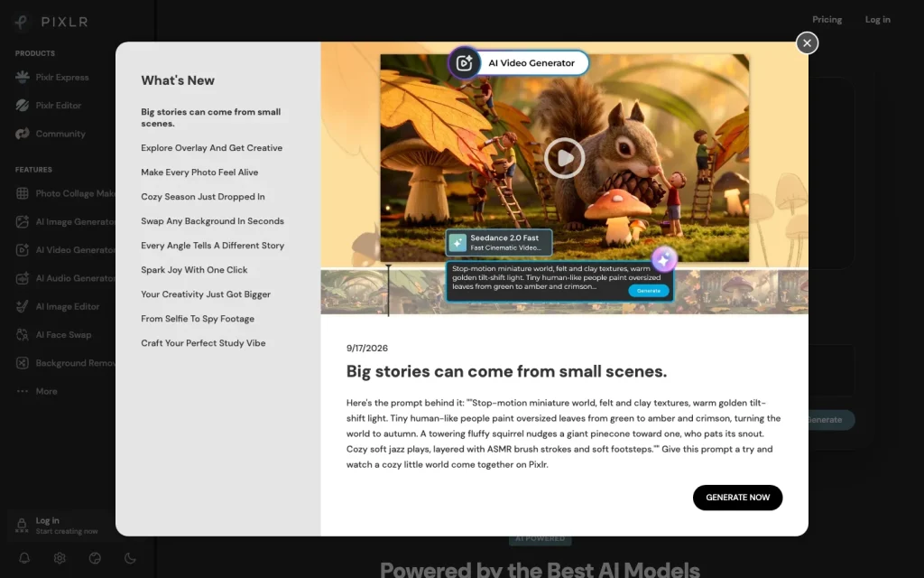Click the 9/17/2026 date text
Image resolution: width=924 pixels, height=578 pixels.
pos(367,349)
